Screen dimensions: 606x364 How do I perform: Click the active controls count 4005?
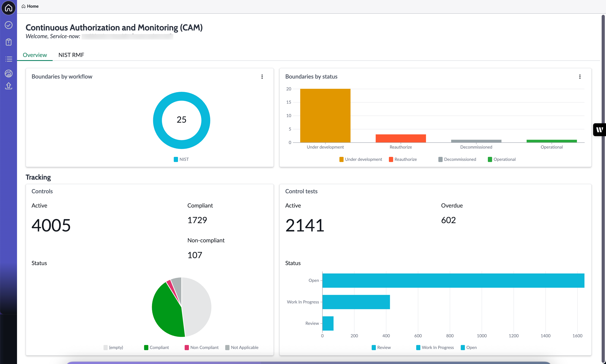[51, 225]
